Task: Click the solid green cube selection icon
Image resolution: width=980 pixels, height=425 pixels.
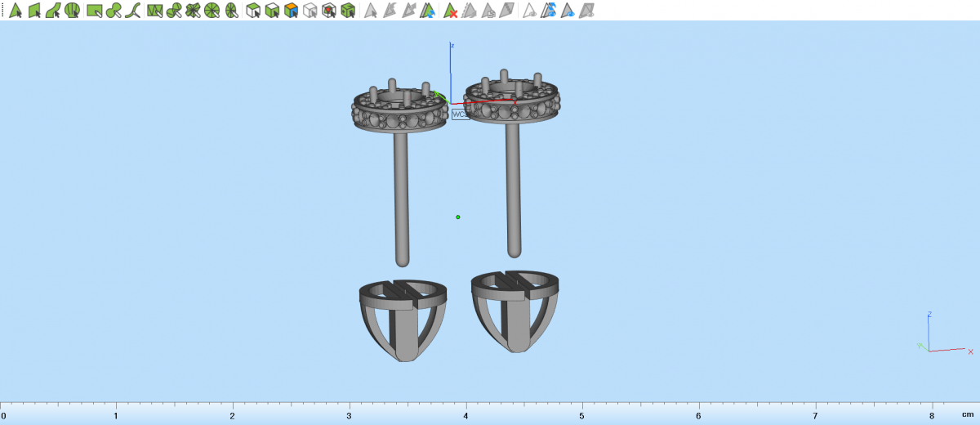Action: [x=348, y=11]
